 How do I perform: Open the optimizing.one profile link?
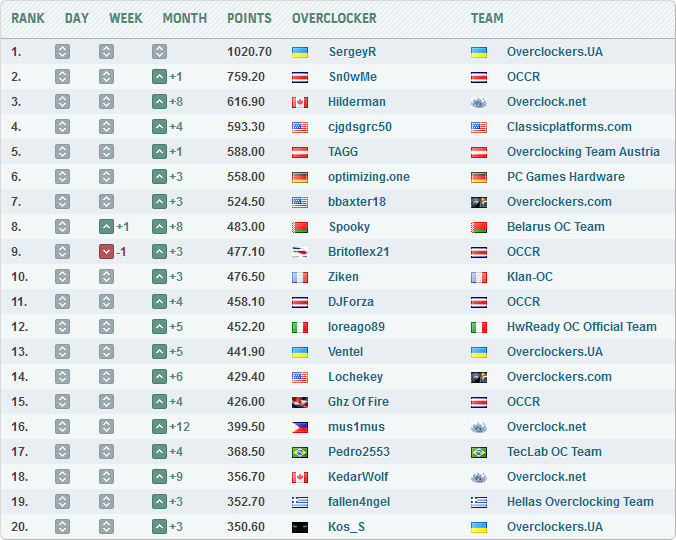pyautogui.click(x=369, y=177)
